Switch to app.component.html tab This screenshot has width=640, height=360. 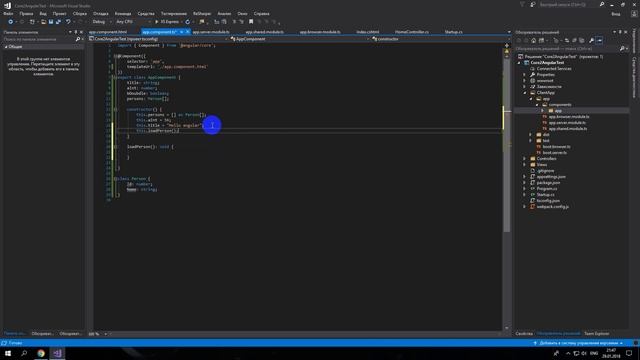[x=108, y=32]
